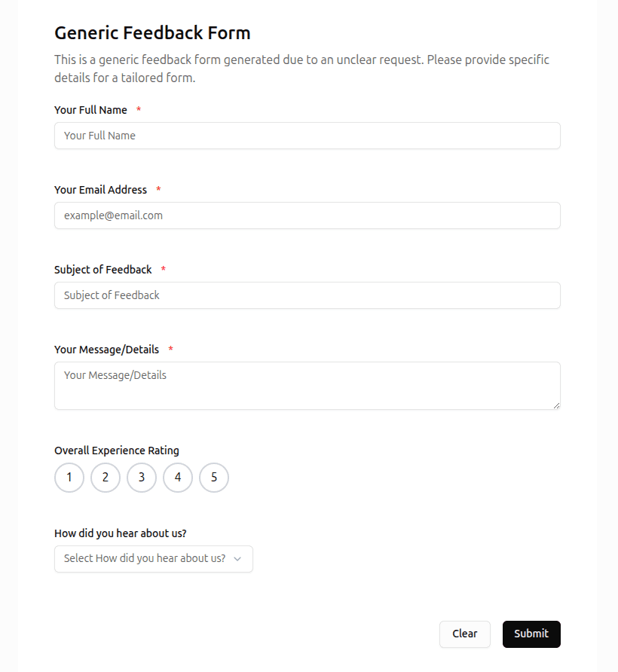Image resolution: width=618 pixels, height=672 pixels.
Task: Pick rating 3 for experience
Action: [142, 478]
